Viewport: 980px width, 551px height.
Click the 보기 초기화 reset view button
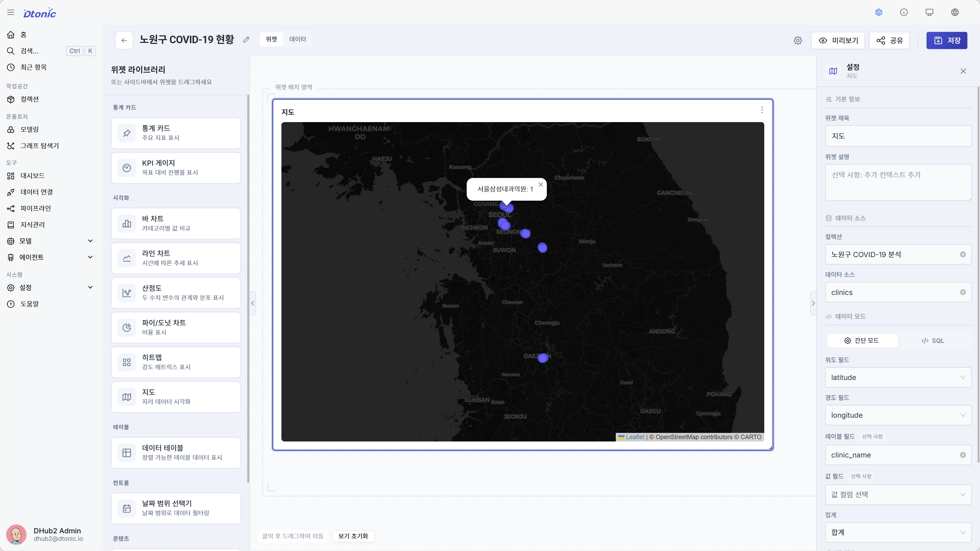click(353, 536)
